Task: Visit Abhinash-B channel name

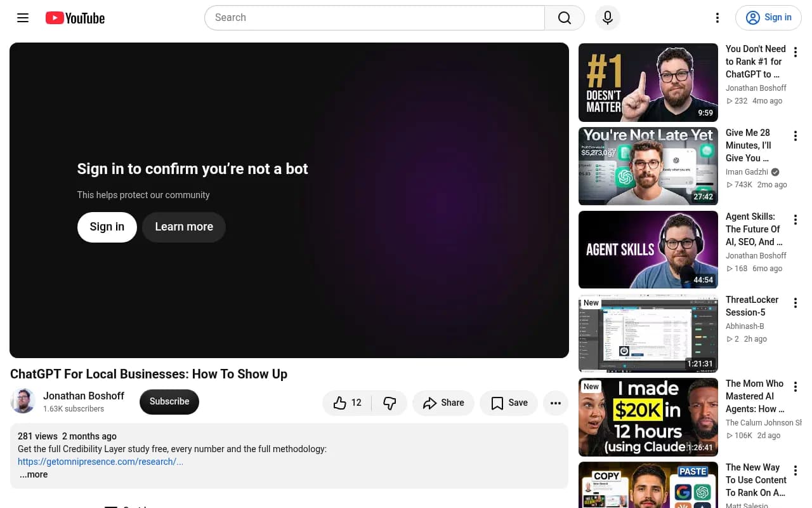Action: point(745,326)
